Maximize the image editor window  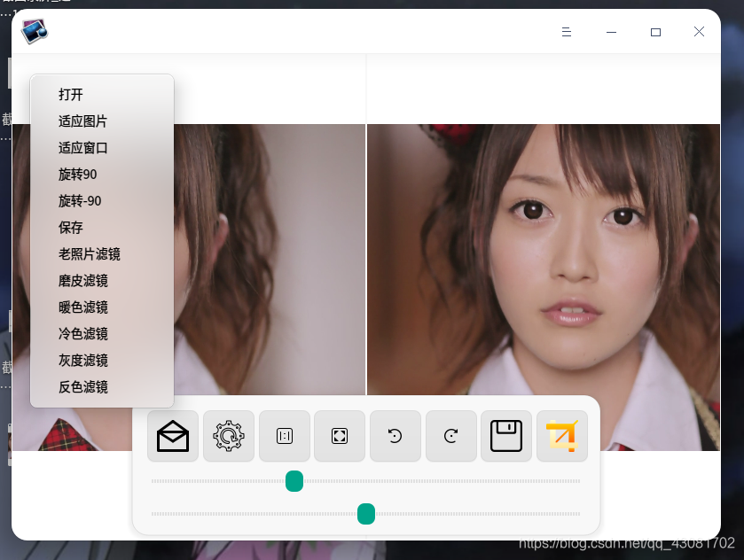[655, 32]
